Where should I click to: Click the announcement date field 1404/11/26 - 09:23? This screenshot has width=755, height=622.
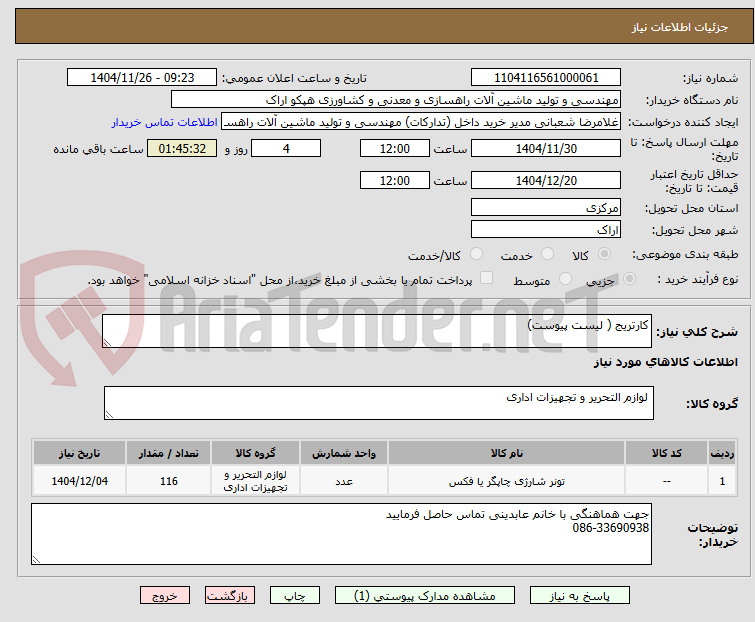coord(142,78)
